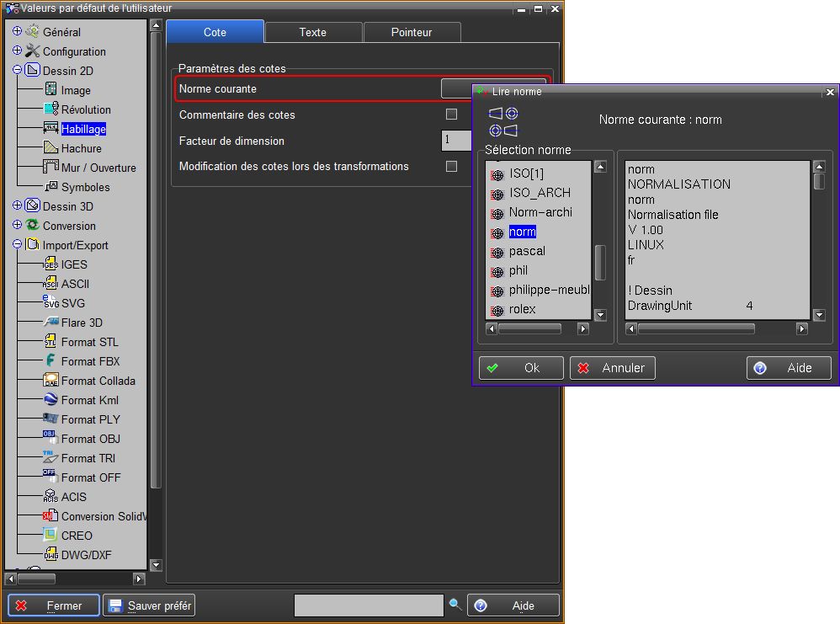This screenshot has height=624, width=840.
Task: Click the magnifier search icon
Action: (x=455, y=605)
